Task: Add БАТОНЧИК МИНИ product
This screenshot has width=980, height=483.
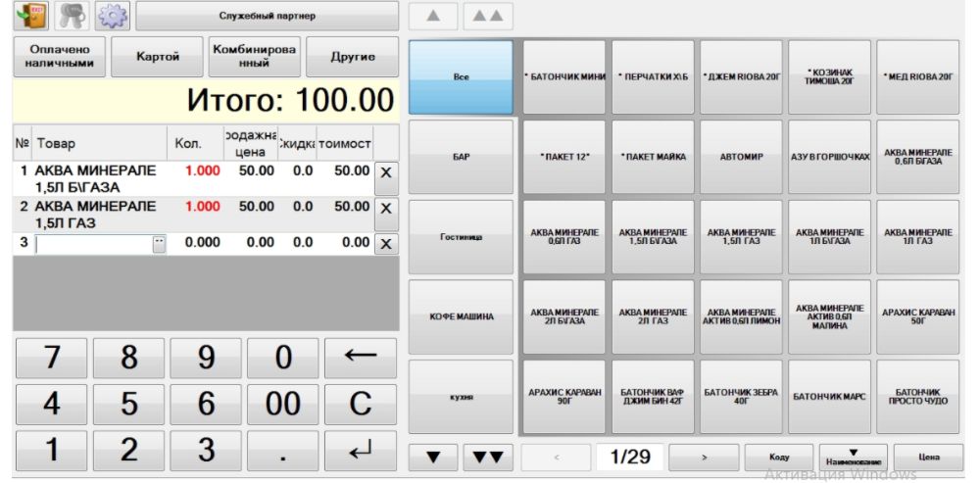Action: coord(564,77)
